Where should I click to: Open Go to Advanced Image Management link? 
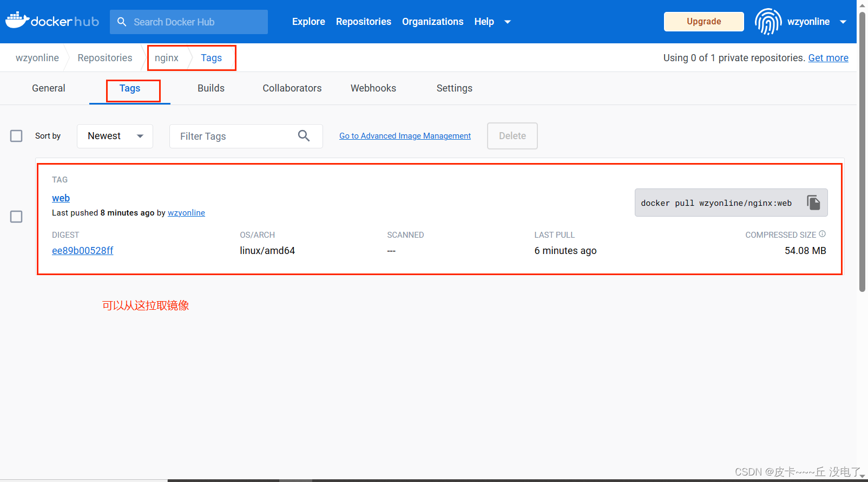pos(405,136)
